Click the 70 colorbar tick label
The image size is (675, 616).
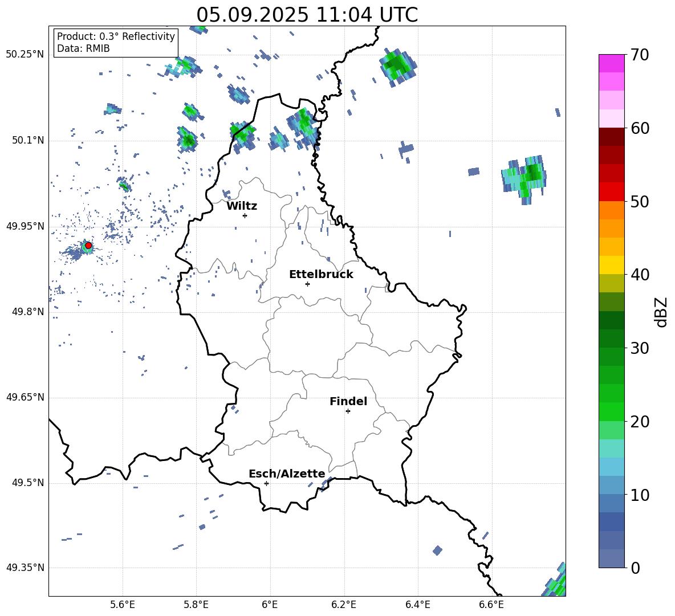click(x=640, y=55)
